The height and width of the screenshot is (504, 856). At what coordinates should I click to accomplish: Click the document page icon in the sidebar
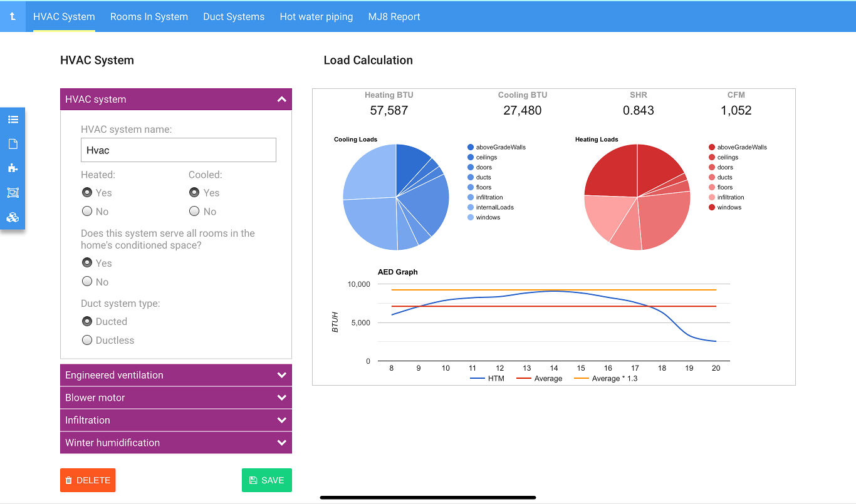point(13,143)
